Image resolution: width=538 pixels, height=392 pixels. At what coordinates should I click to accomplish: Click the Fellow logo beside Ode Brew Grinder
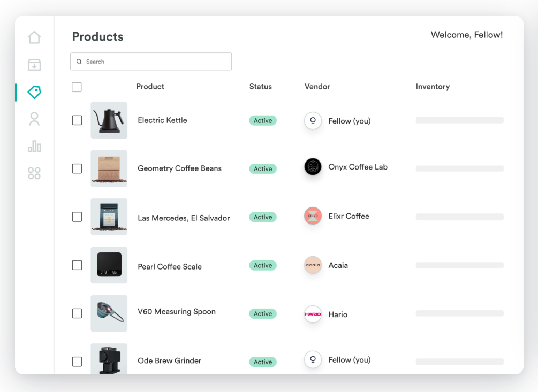313,359
